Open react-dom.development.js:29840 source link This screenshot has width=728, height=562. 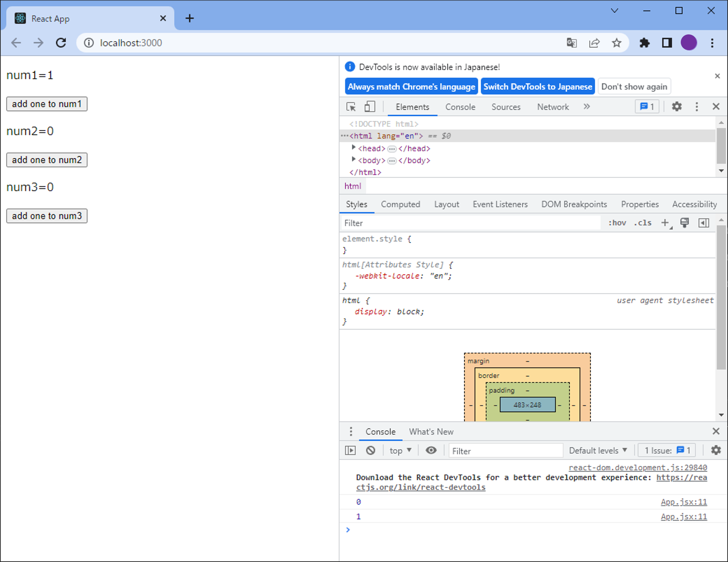point(637,467)
